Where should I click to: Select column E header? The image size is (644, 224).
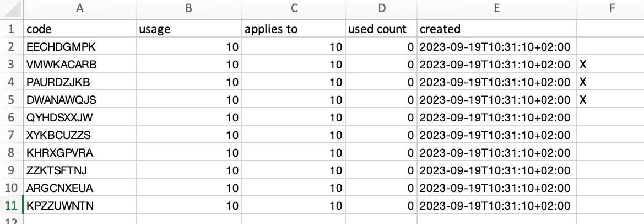point(496,9)
